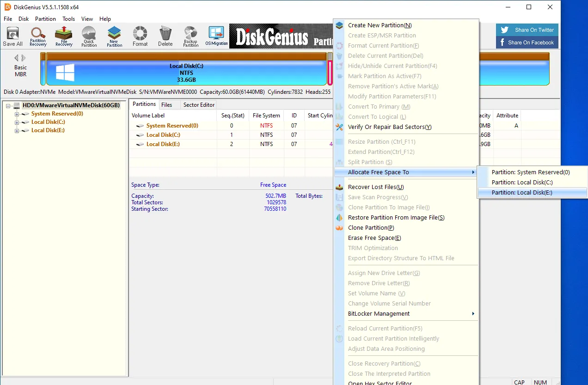
Task: Open the BitLocker Management submenu
Action: pyautogui.click(x=406, y=314)
